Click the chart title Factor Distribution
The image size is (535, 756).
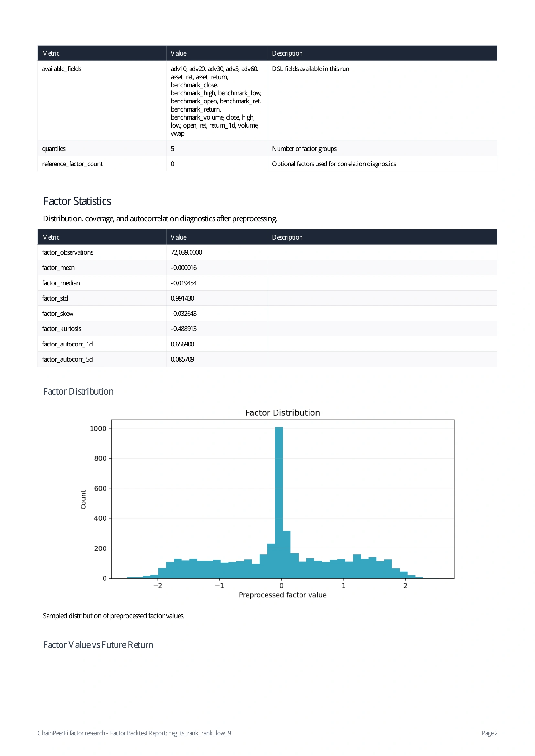282,412
